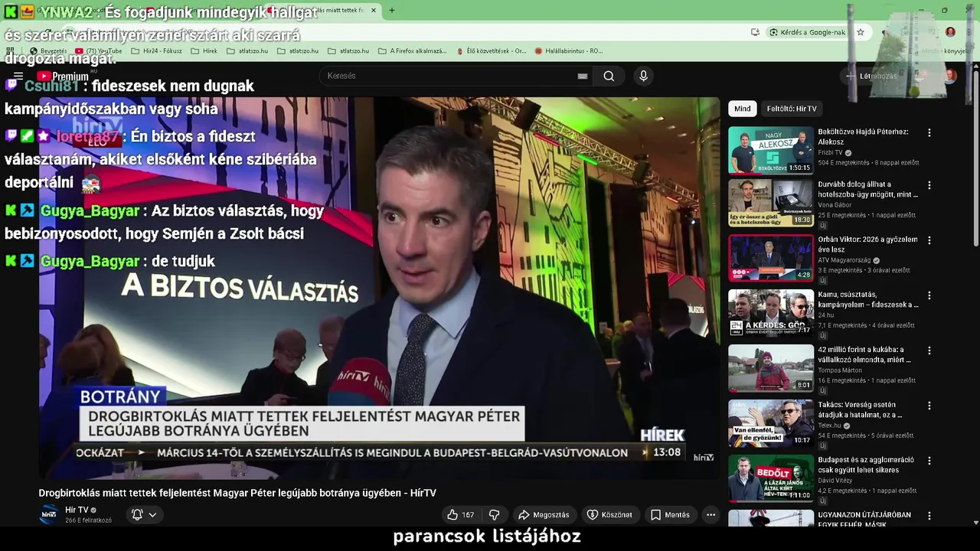Open the (71) YouTube bookmark
The width and height of the screenshot is (980, 551).
point(98,51)
